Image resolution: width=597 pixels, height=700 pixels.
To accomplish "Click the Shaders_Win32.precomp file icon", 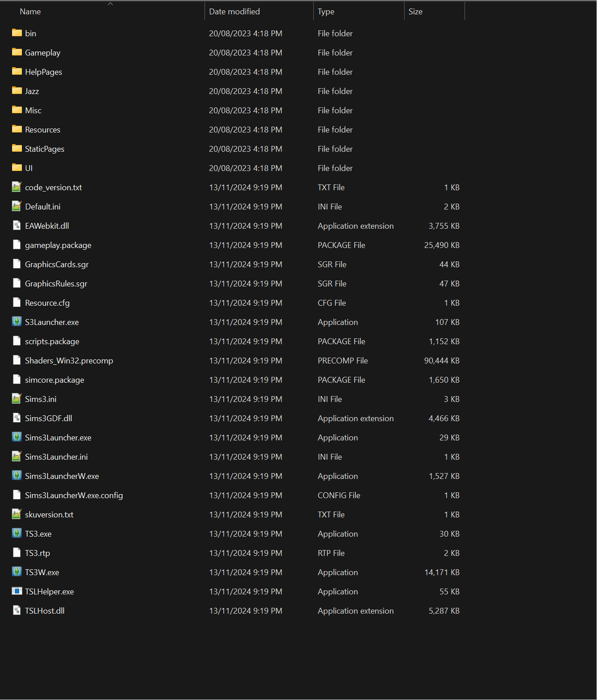I will pyautogui.click(x=17, y=360).
